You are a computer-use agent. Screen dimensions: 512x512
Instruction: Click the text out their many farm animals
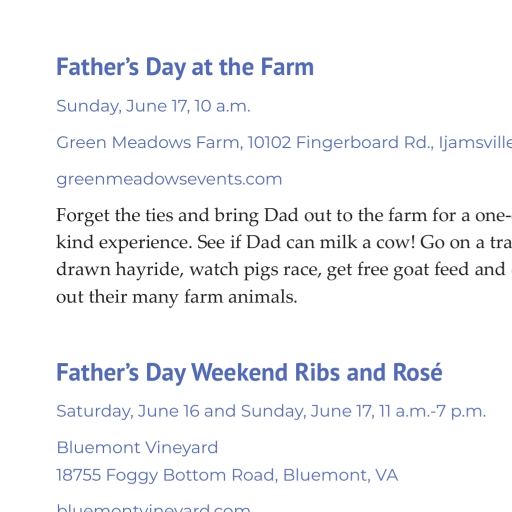click(176, 297)
